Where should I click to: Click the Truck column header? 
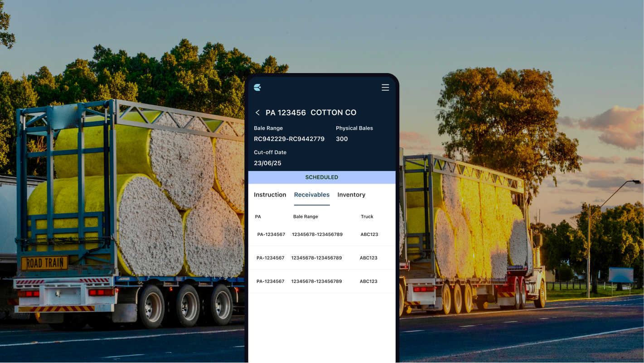367,216
